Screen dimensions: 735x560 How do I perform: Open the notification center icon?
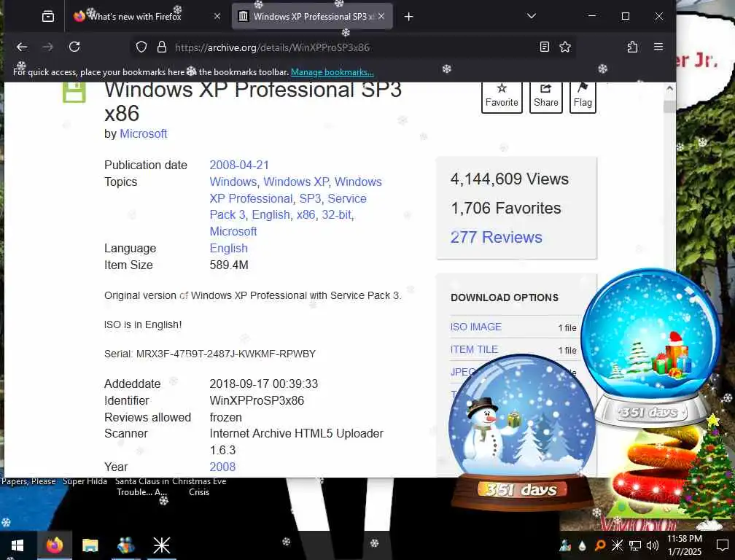click(723, 545)
